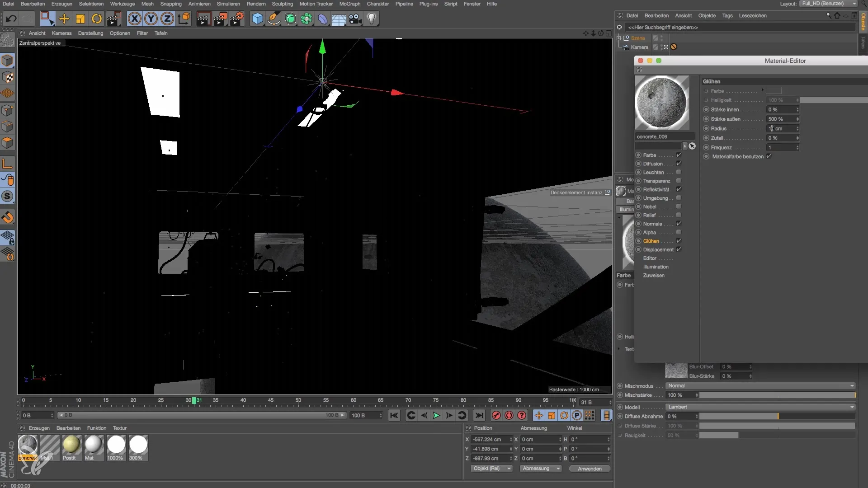Activate the Move tool in the top toolbar

tap(64, 19)
